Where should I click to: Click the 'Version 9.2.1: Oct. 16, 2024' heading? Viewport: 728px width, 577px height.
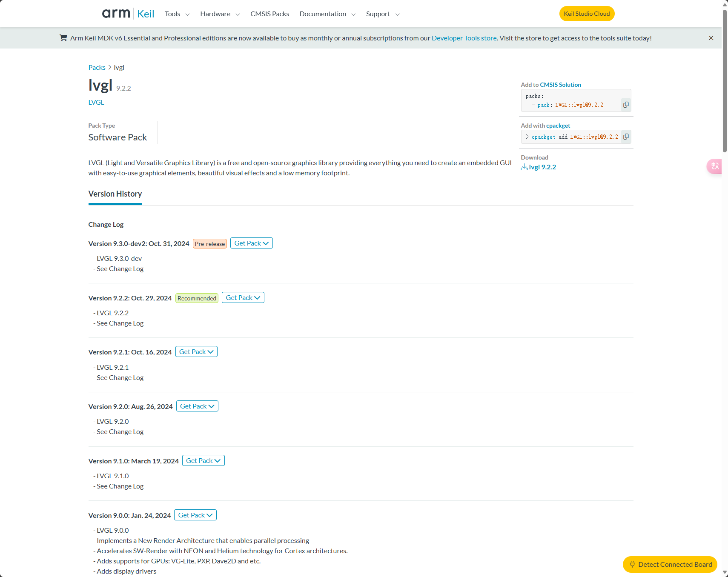(x=130, y=352)
